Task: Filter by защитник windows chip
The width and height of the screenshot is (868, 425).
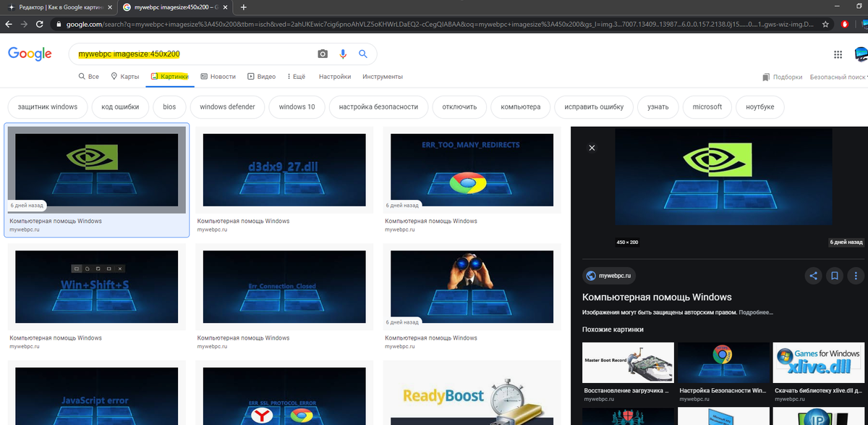Action: [x=48, y=107]
